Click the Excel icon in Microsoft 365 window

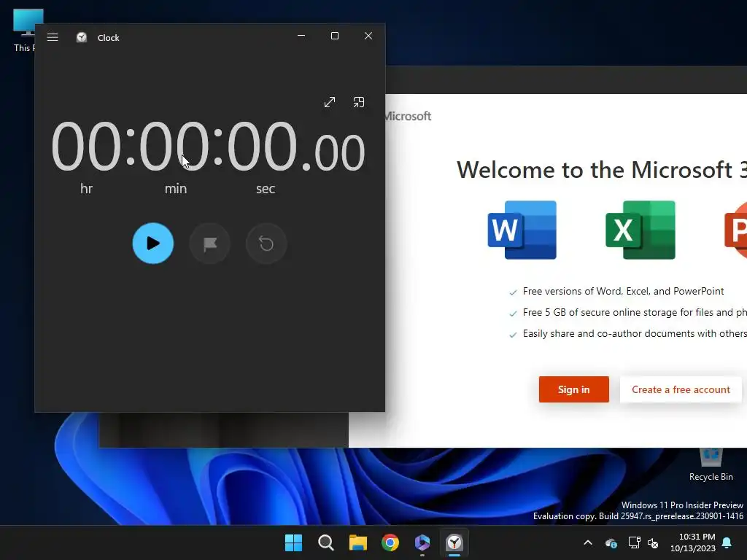tap(640, 230)
